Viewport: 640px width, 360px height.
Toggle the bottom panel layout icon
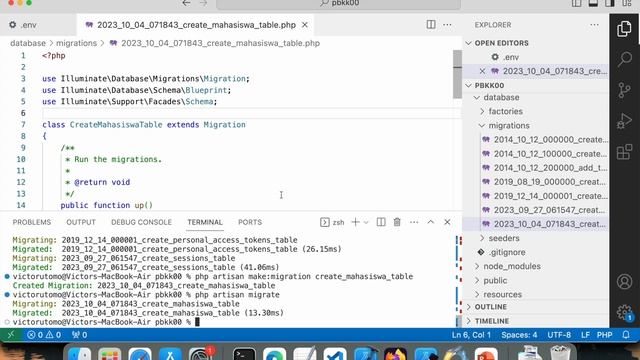pos(593,3)
